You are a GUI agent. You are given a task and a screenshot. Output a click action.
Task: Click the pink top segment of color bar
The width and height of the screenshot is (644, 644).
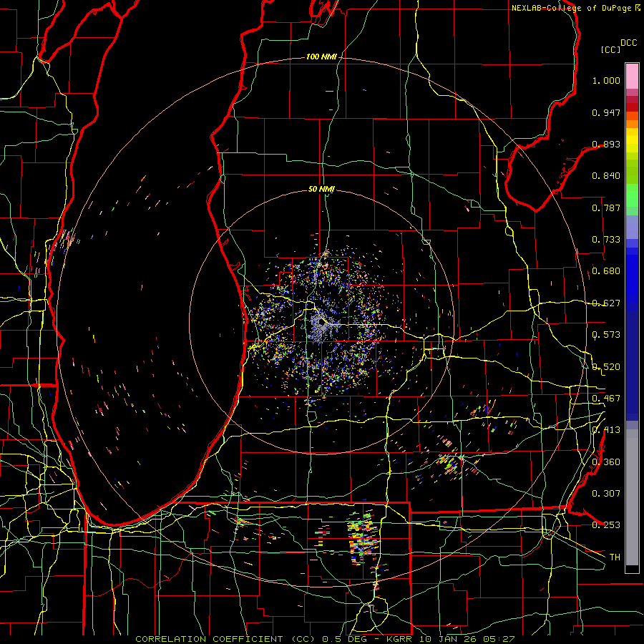point(632,76)
